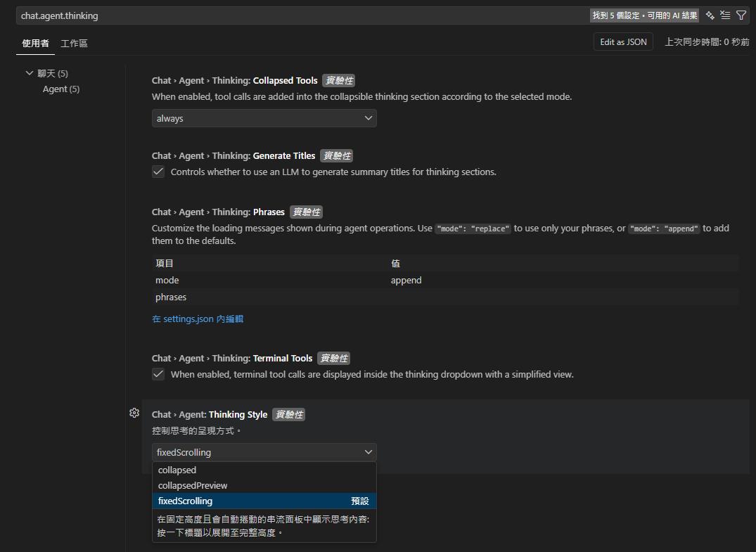The width and height of the screenshot is (756, 552).
Task: Disable the Terminal Tools checkbox
Action: (x=158, y=374)
